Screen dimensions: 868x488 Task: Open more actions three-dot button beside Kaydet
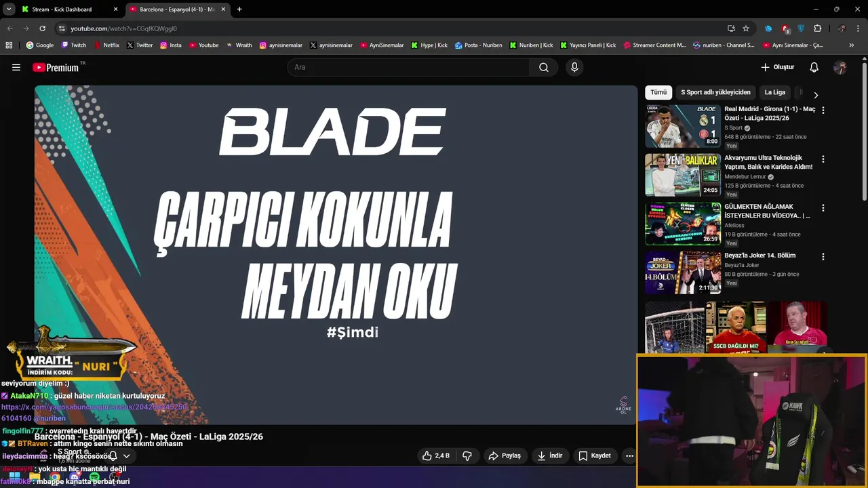point(629,455)
